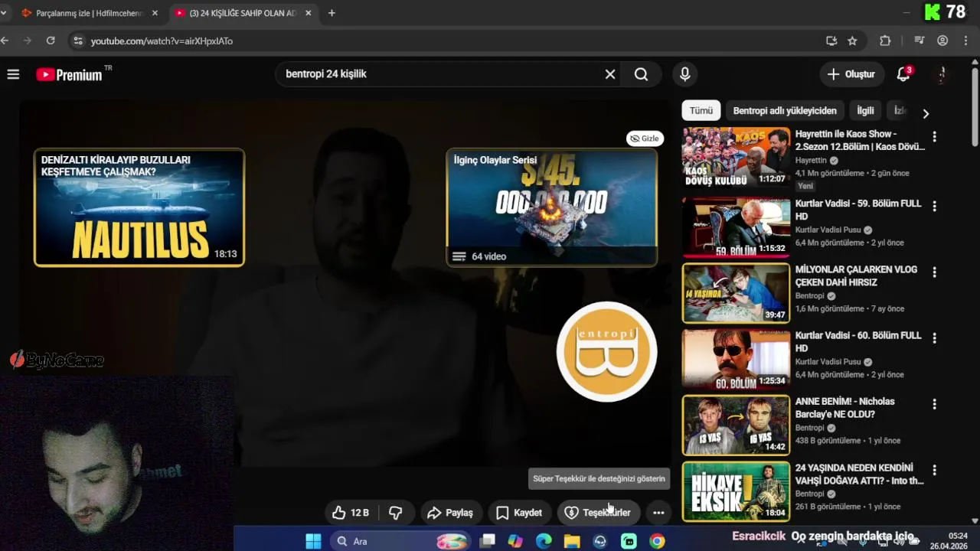
Task: Open options for Kurtlar Vadisi 59. Bölüm
Action: (x=934, y=206)
